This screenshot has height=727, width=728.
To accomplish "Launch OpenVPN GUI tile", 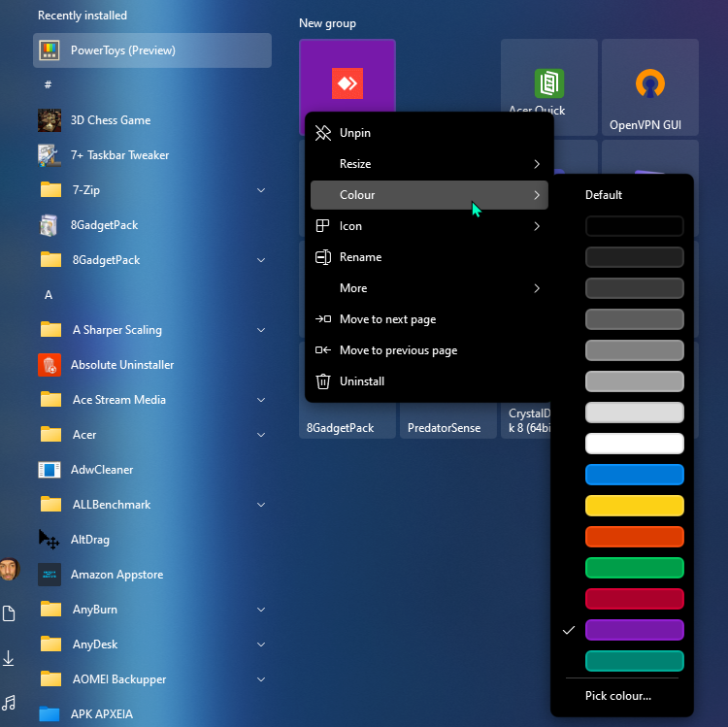I will click(x=650, y=86).
